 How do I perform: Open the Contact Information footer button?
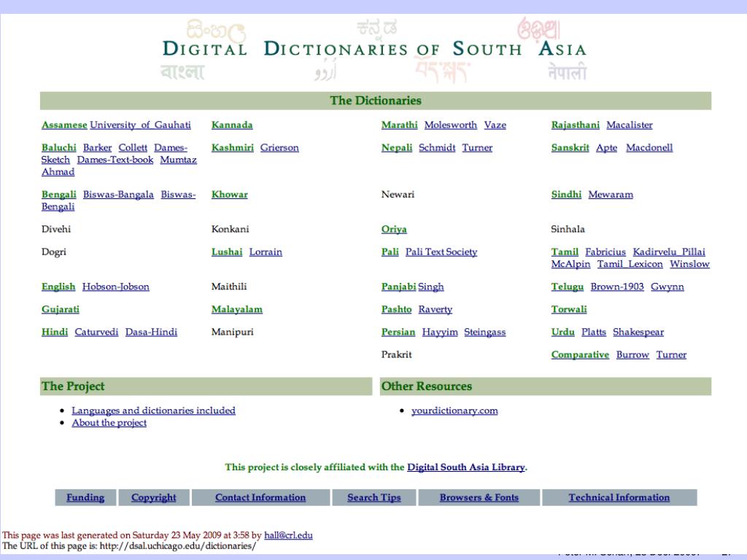(260, 497)
